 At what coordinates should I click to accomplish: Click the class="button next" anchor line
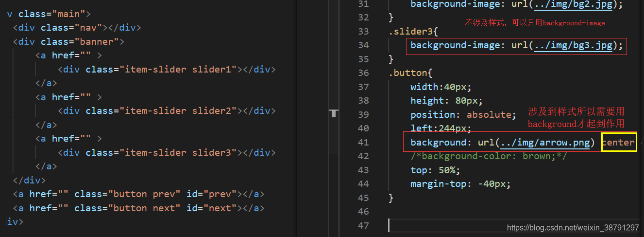coord(138,208)
